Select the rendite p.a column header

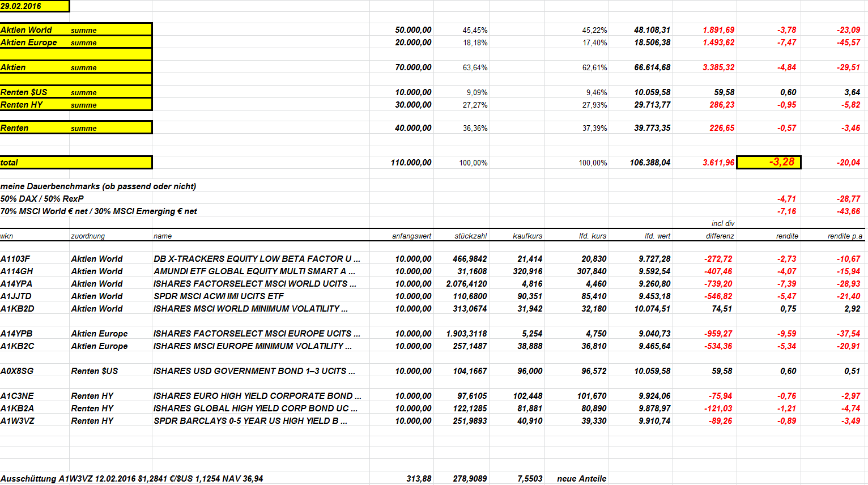pos(845,236)
